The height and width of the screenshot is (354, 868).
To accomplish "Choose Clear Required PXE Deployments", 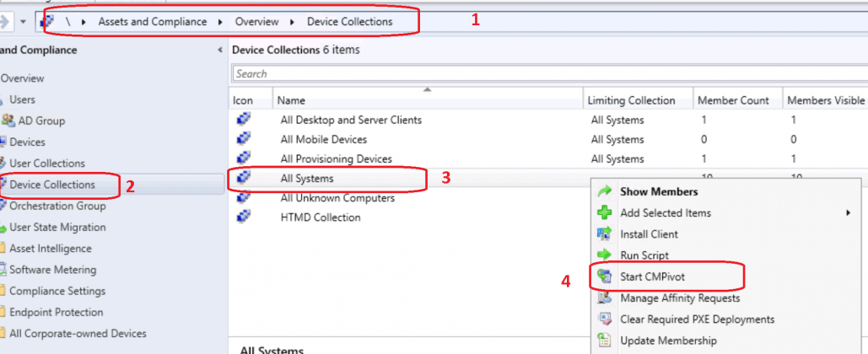I will click(x=697, y=319).
